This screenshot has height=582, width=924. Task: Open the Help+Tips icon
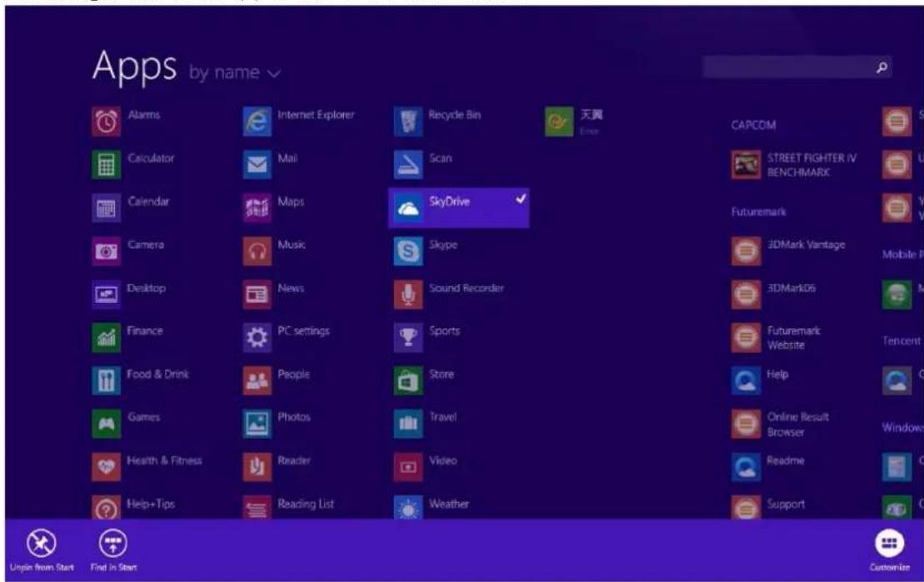tap(106, 508)
